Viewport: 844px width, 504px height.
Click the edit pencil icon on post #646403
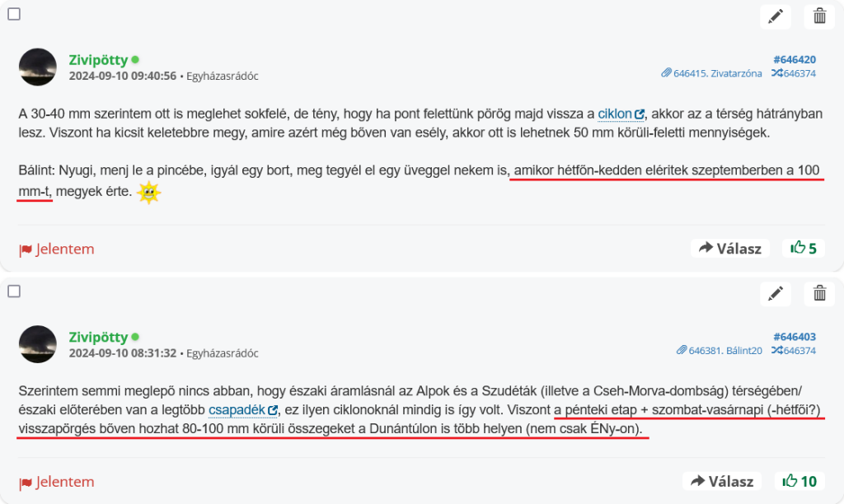775,293
